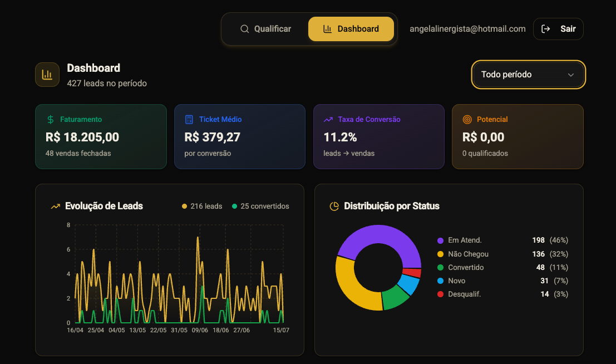Screen dimensions: 616x364
Task: Click the Dashboard header chart icon
Action: 47,74
